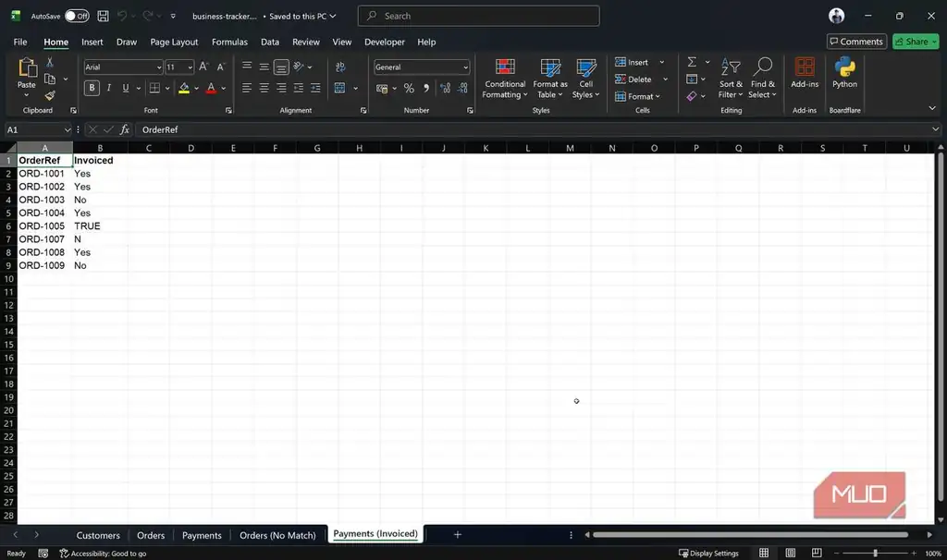Open the Alignment dialog launcher
Image resolution: width=947 pixels, height=560 pixels.
click(363, 111)
